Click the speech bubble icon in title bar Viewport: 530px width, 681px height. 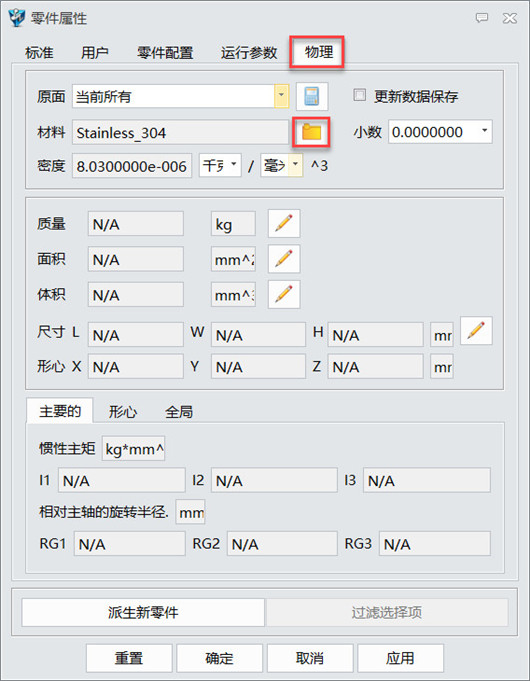(x=482, y=18)
